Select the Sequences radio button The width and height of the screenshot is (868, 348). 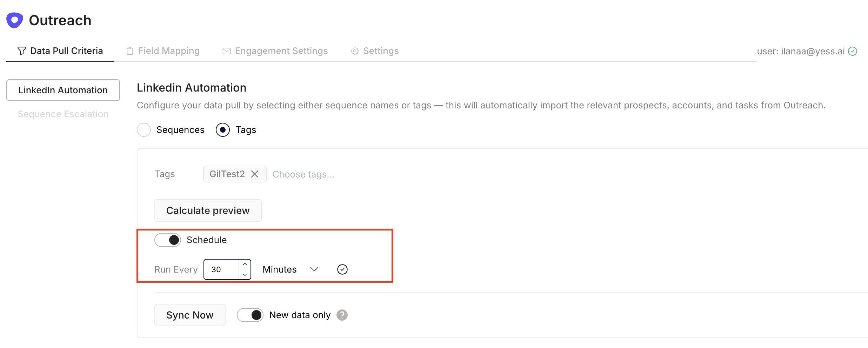click(144, 130)
